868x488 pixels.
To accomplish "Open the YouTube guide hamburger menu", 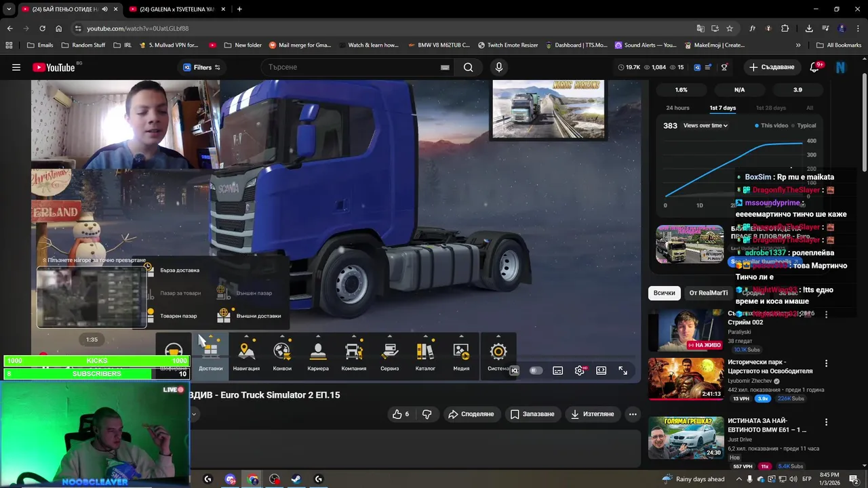I will pos(16,67).
